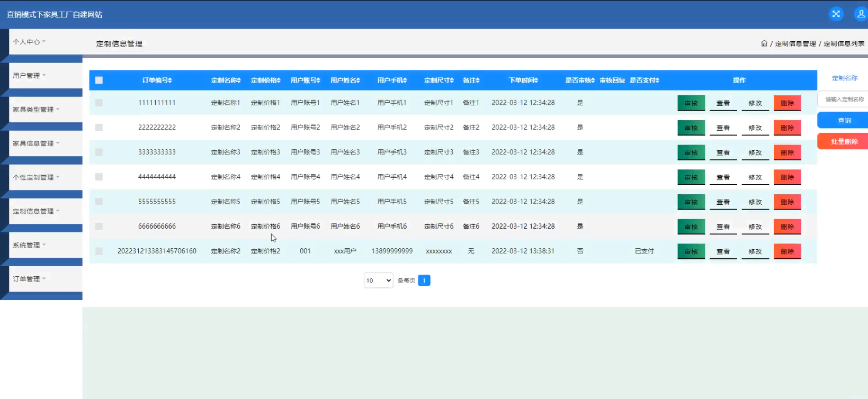868x399 pixels.
Task: Click 删除 button for order 1111111111
Action: tap(788, 103)
